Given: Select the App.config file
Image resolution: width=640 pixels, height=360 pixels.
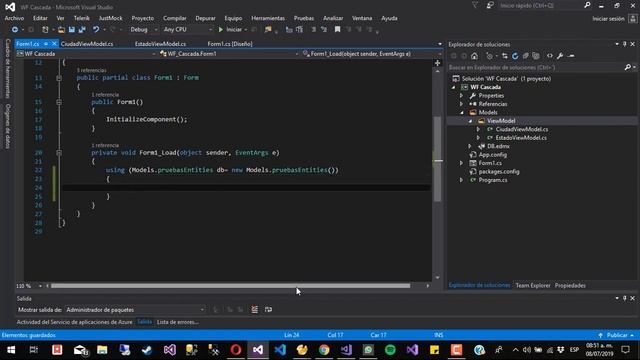Looking at the screenshot, I should (x=493, y=155).
